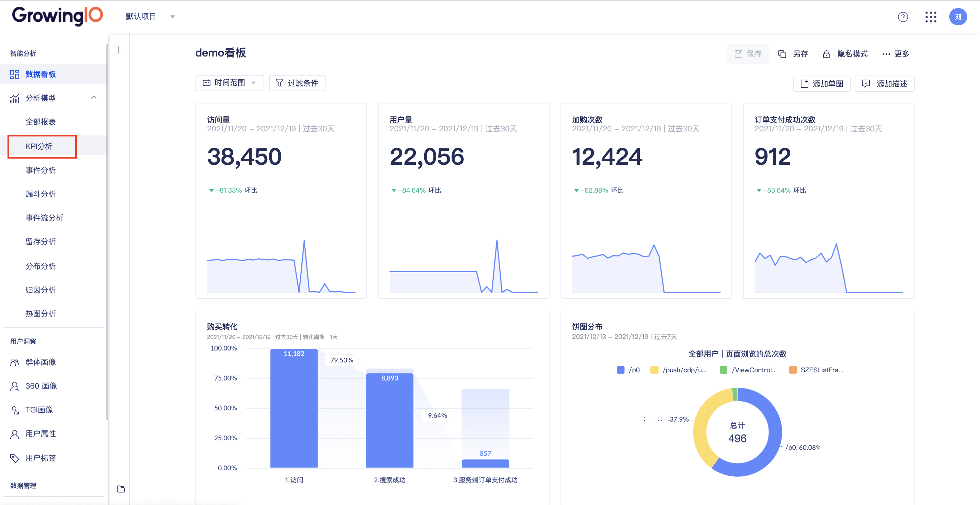
Task: Click the 饼图分布 chart title
Action: tap(587, 327)
